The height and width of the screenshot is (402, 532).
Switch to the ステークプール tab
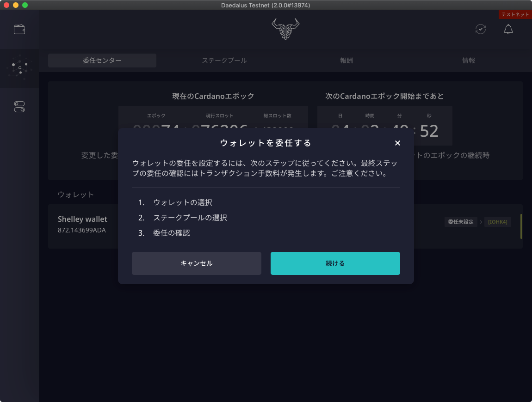pos(224,61)
